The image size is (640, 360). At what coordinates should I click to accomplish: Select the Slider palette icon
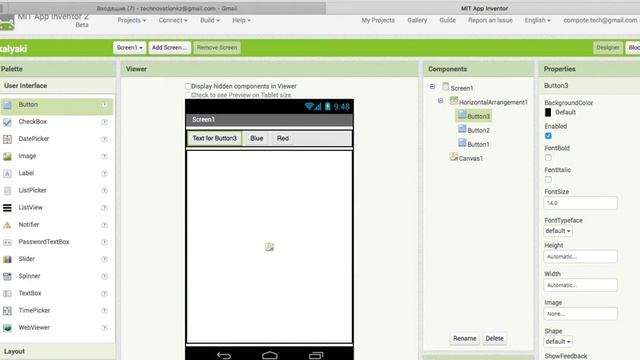(x=7, y=259)
